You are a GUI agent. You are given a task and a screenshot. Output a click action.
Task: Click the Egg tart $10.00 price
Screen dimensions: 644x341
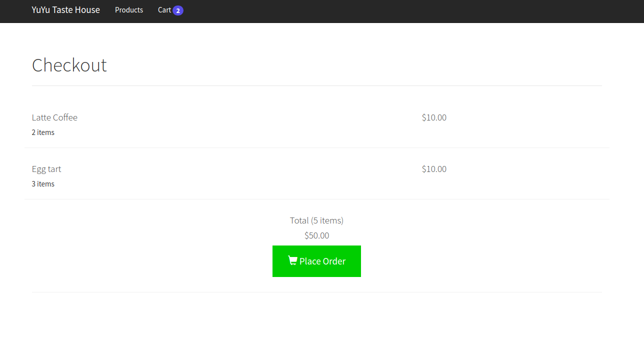coord(434,169)
